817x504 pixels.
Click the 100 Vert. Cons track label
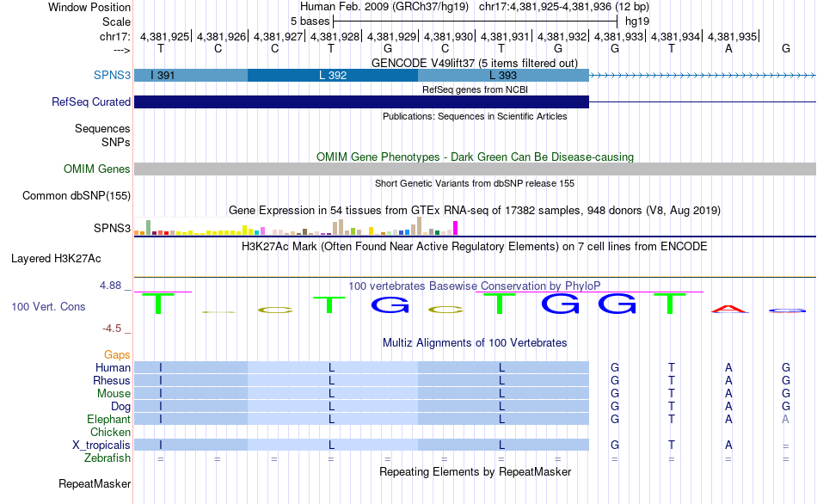[x=48, y=306]
